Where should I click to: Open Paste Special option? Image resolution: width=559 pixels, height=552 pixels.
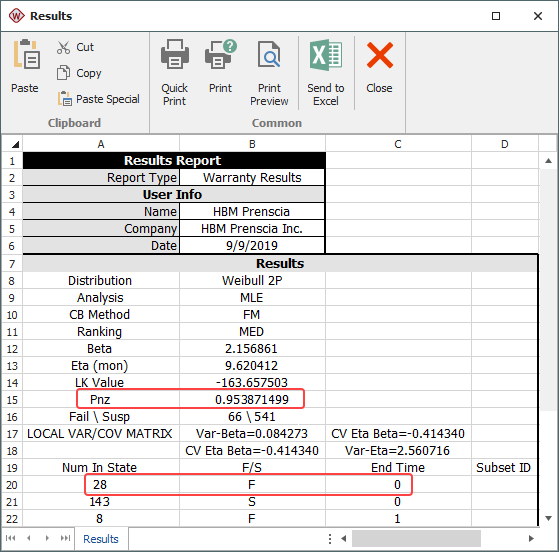click(x=99, y=99)
